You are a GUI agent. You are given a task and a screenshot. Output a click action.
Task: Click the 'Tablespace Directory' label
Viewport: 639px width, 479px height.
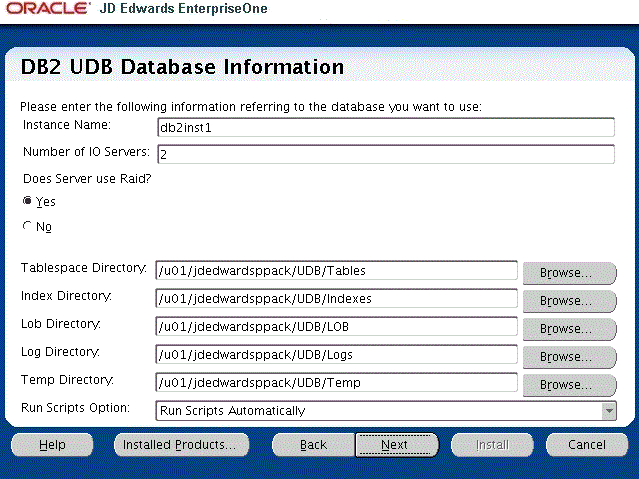(84, 268)
